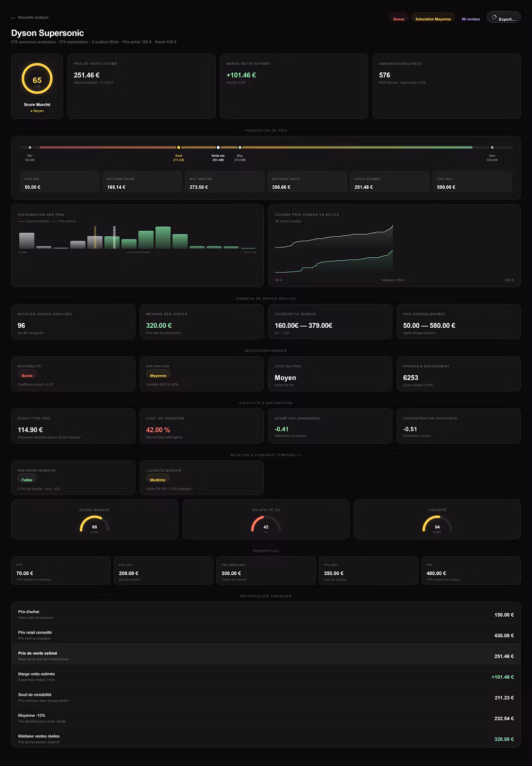
Task: Click the Max marker on price range bar
Action: coord(492,147)
